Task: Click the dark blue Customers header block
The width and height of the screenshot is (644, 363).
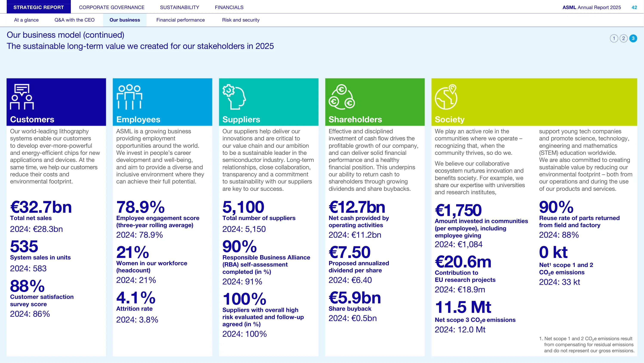Action: click(56, 102)
